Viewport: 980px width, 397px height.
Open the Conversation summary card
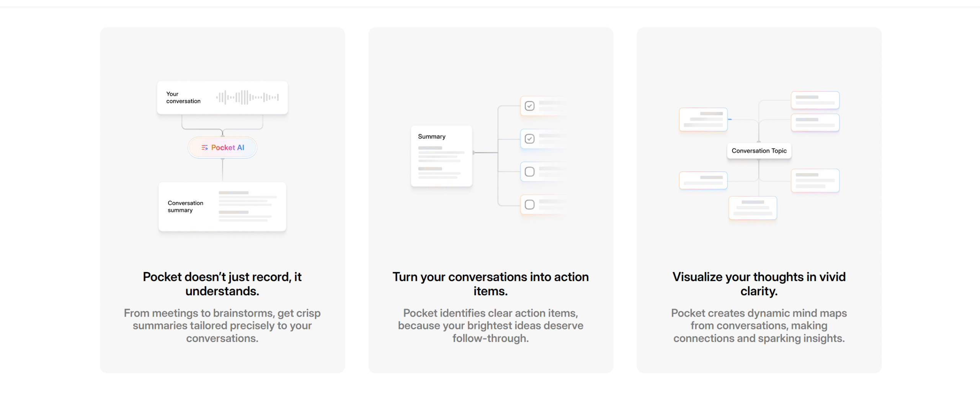point(222,207)
